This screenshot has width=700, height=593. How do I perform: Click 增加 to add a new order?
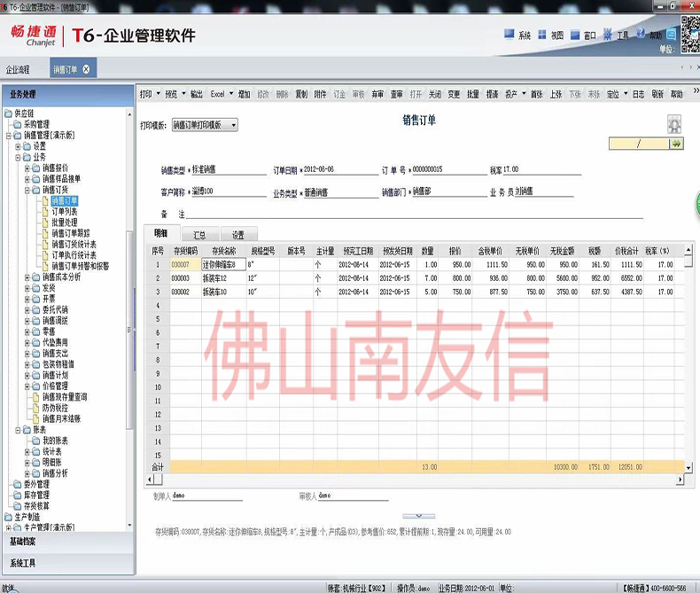coord(244,94)
